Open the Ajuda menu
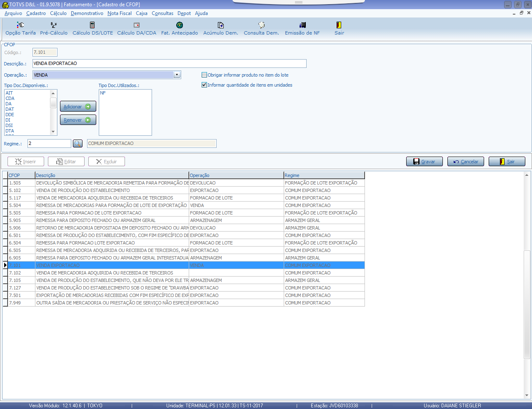 click(x=202, y=13)
